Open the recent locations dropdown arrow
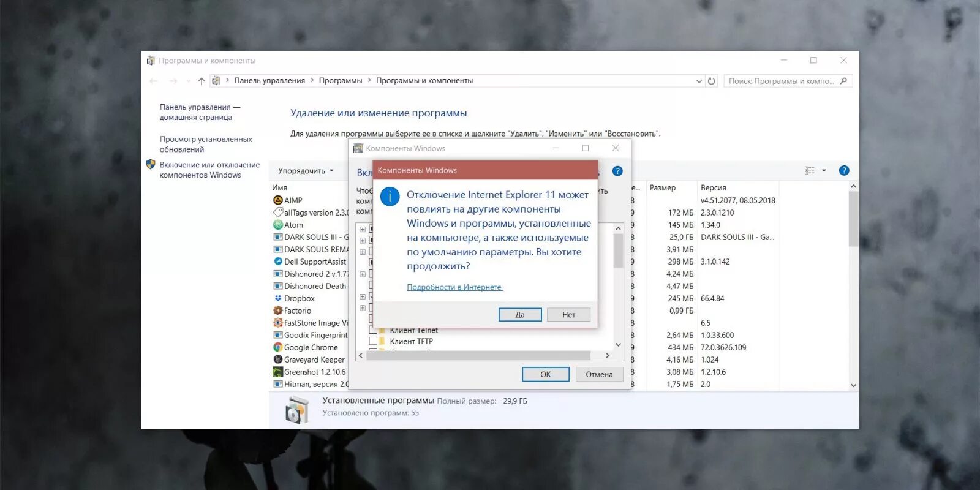The width and height of the screenshot is (980, 490). click(x=188, y=81)
